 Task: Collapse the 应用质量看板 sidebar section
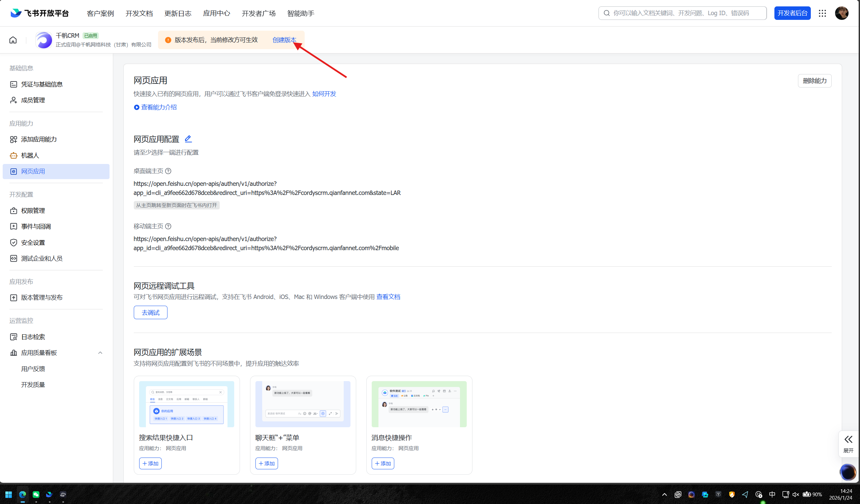(x=100, y=352)
